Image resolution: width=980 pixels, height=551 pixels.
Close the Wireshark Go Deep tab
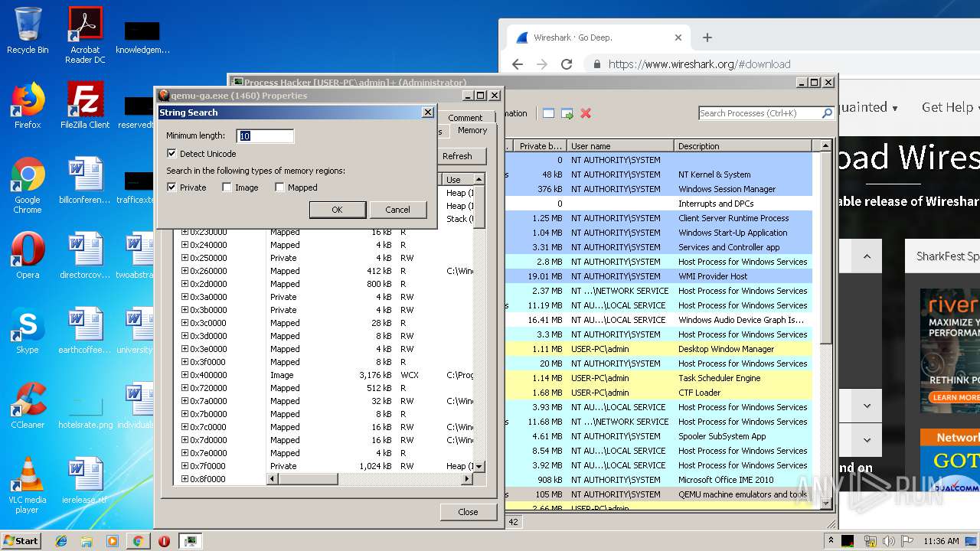click(x=678, y=37)
